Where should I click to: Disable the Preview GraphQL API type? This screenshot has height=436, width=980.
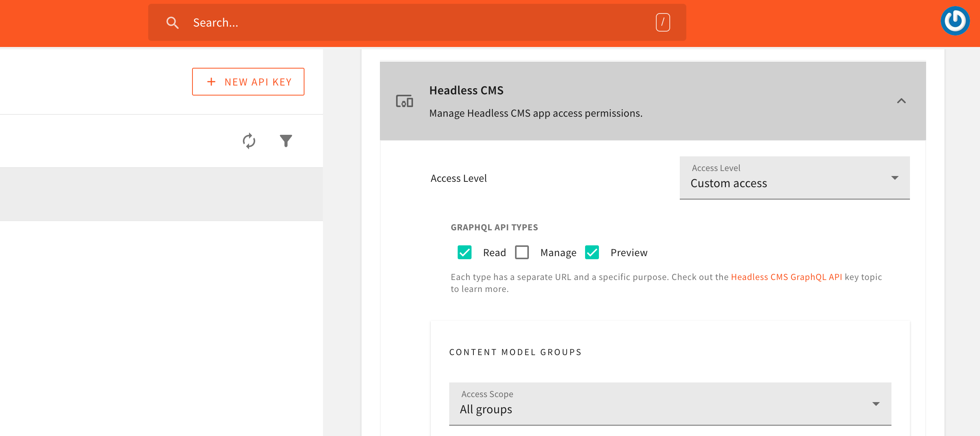(x=592, y=252)
